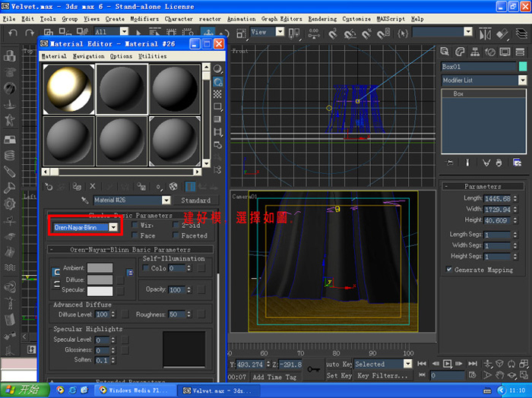Click the Ambient color swatch
This screenshot has height=398, width=532.
click(100, 268)
